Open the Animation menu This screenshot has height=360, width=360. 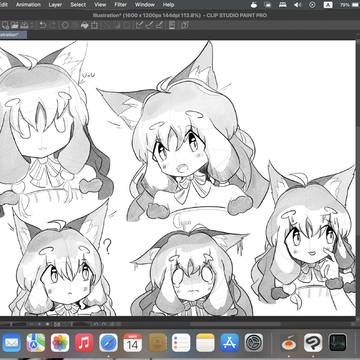[x=28, y=5]
